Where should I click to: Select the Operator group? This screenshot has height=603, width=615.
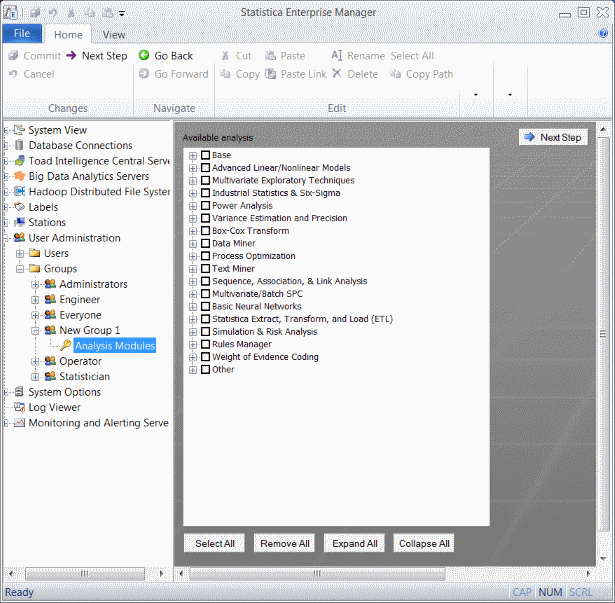(x=80, y=361)
